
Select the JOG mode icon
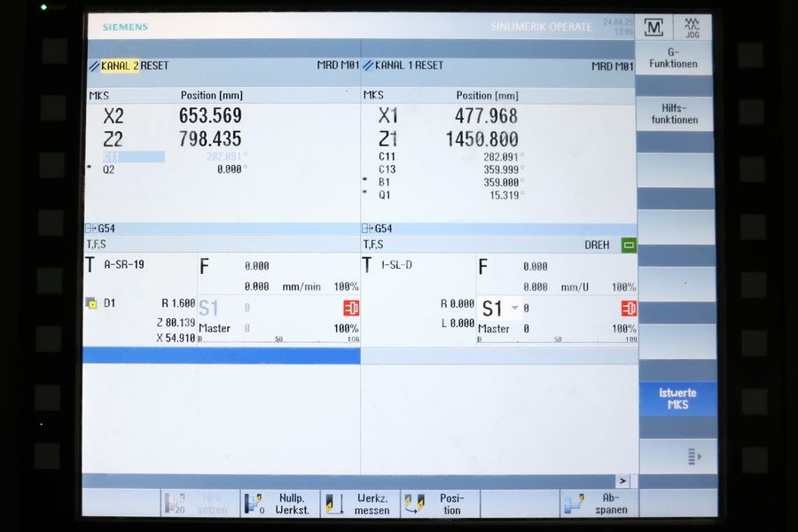(x=692, y=27)
